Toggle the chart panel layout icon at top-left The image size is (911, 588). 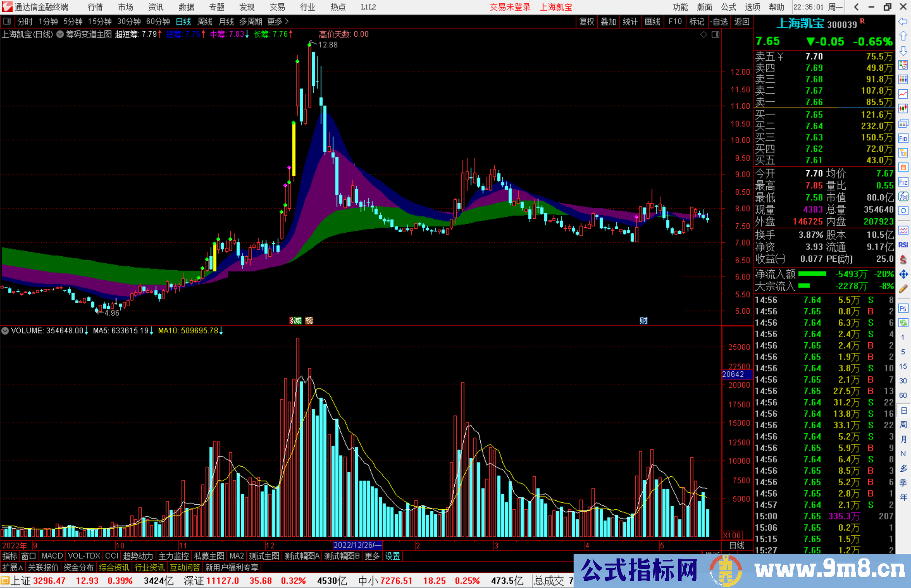pyautogui.click(x=7, y=21)
